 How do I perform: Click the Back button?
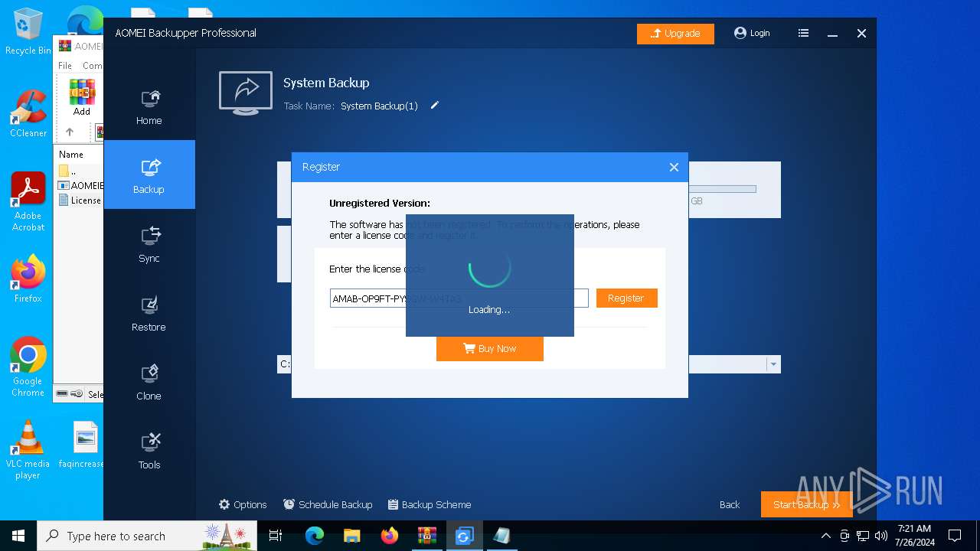pyautogui.click(x=730, y=504)
